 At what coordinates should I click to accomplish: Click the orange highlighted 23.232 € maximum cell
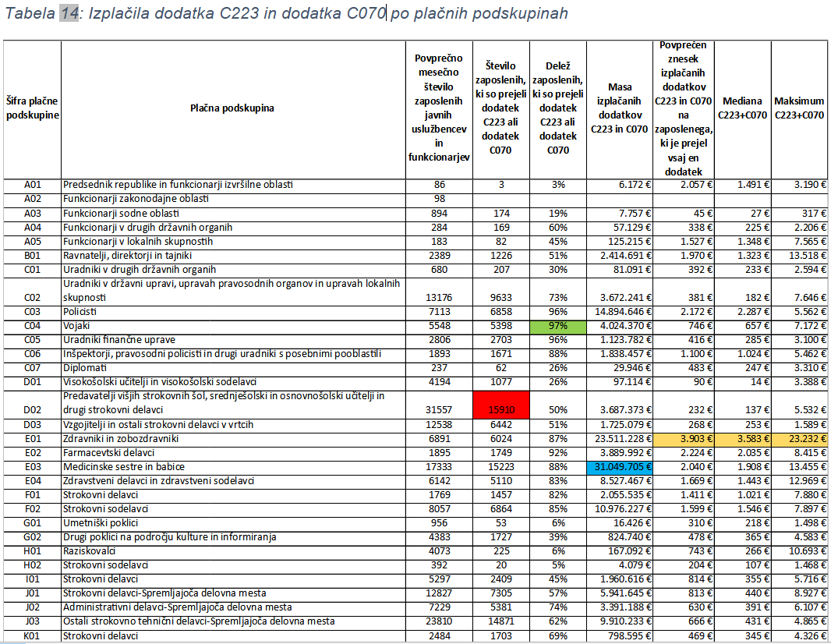tap(800, 439)
